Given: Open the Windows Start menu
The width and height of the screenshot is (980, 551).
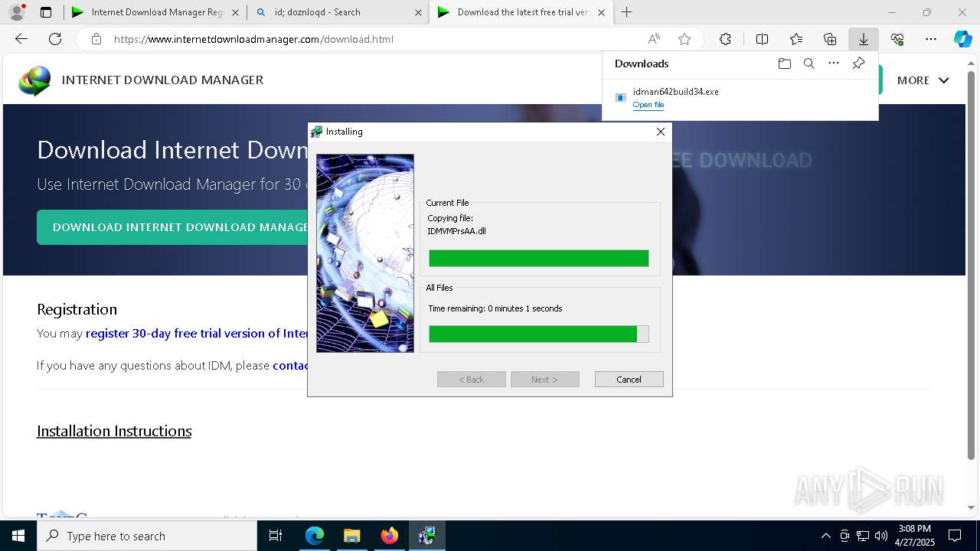Looking at the screenshot, I should tap(18, 536).
